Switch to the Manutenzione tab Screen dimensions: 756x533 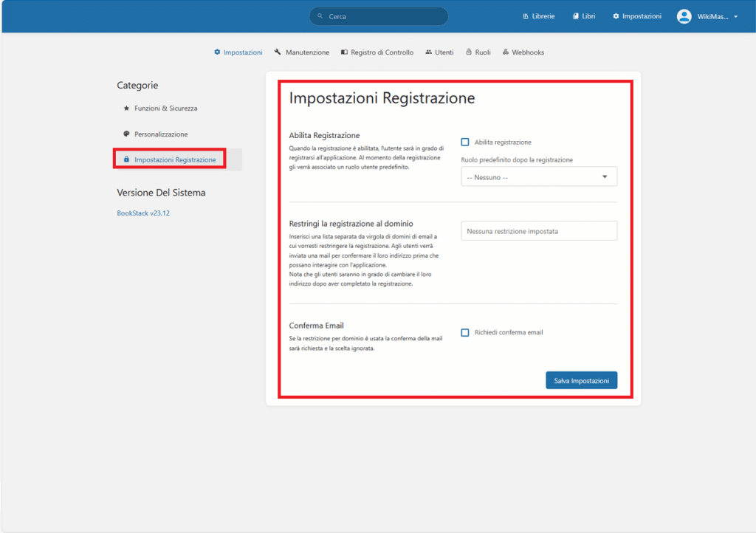302,52
